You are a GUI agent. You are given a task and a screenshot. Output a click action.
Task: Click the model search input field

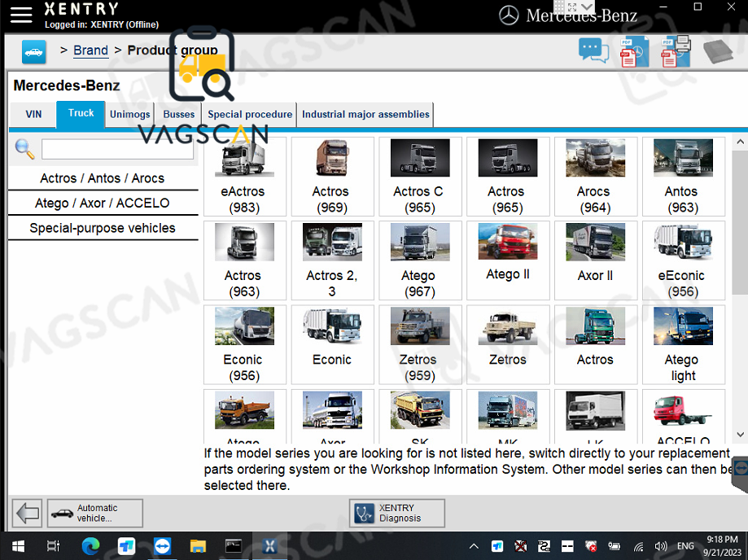117,149
